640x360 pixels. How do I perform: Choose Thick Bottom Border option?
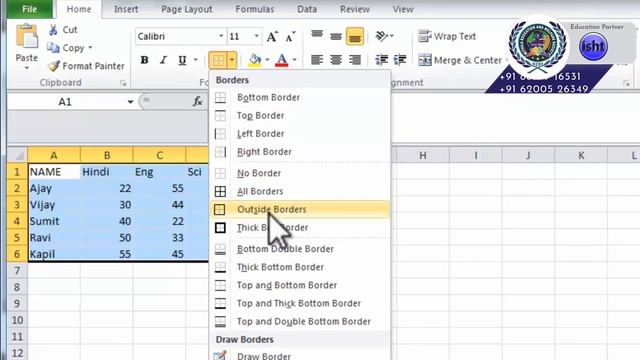[300, 267]
